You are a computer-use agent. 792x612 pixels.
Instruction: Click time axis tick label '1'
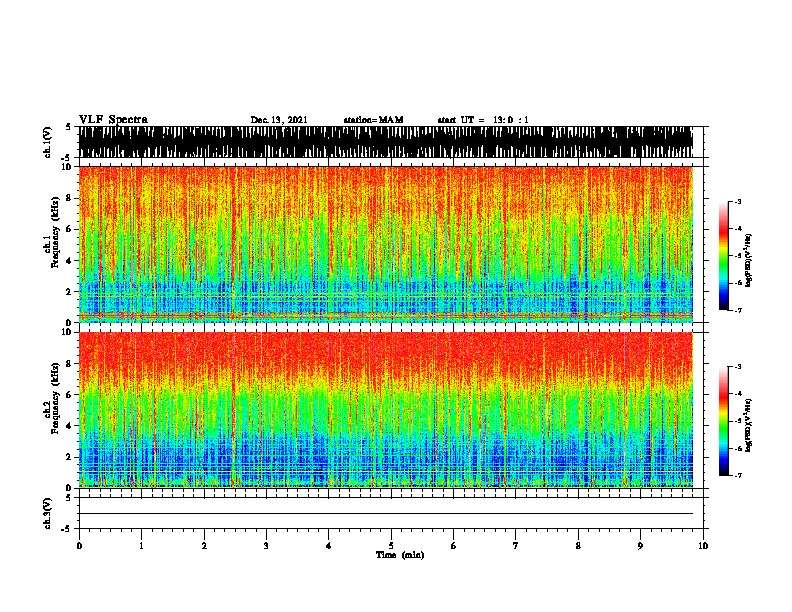tap(141, 546)
